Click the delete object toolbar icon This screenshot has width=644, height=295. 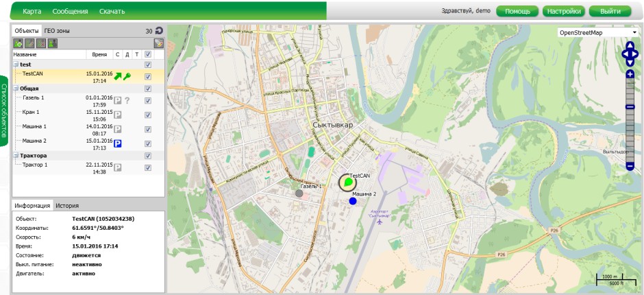point(41,43)
